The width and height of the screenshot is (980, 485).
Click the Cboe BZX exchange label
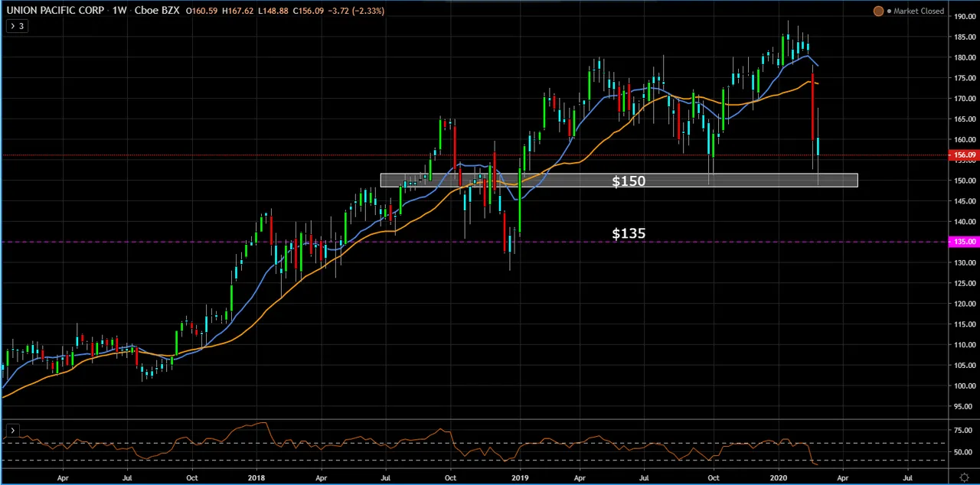158,11
